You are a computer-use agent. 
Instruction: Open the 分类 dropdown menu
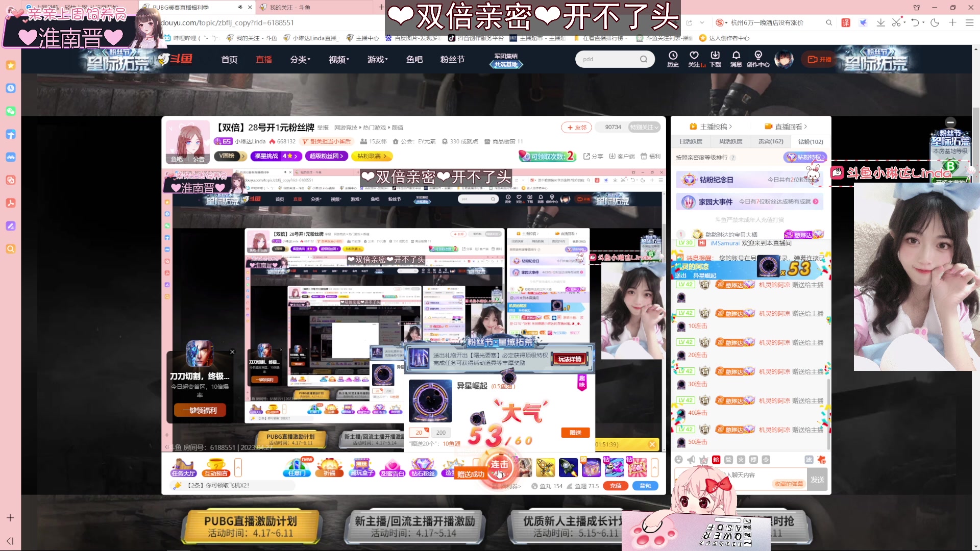pos(300,60)
